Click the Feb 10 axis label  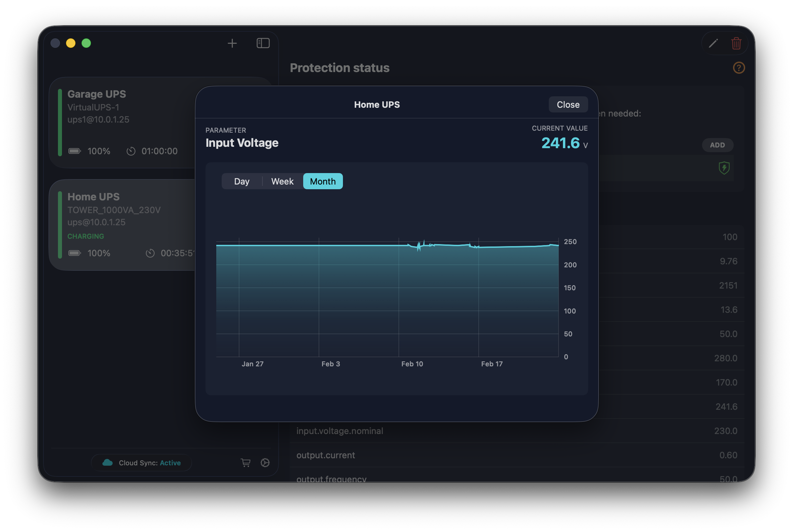coord(412,364)
